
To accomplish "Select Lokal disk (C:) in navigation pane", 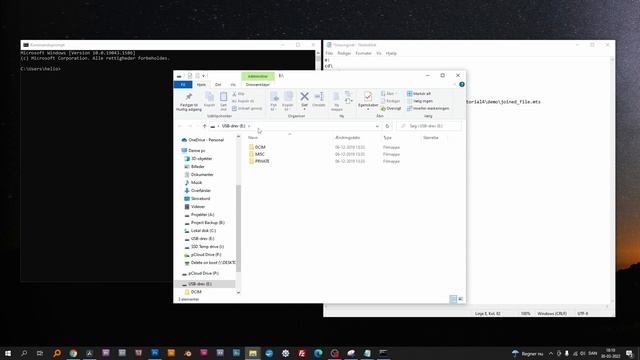I will pos(203,231).
